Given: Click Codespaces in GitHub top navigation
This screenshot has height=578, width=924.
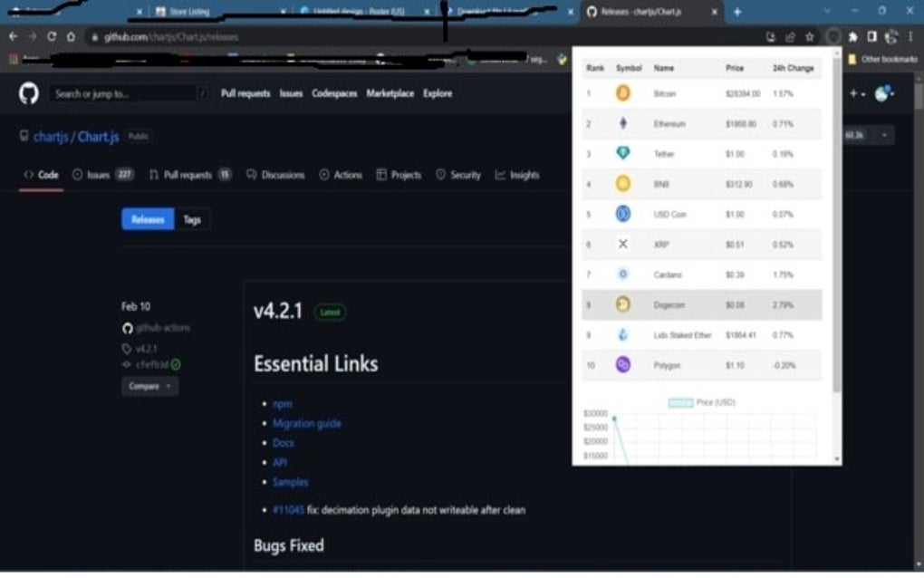Looking at the screenshot, I should tap(334, 93).
